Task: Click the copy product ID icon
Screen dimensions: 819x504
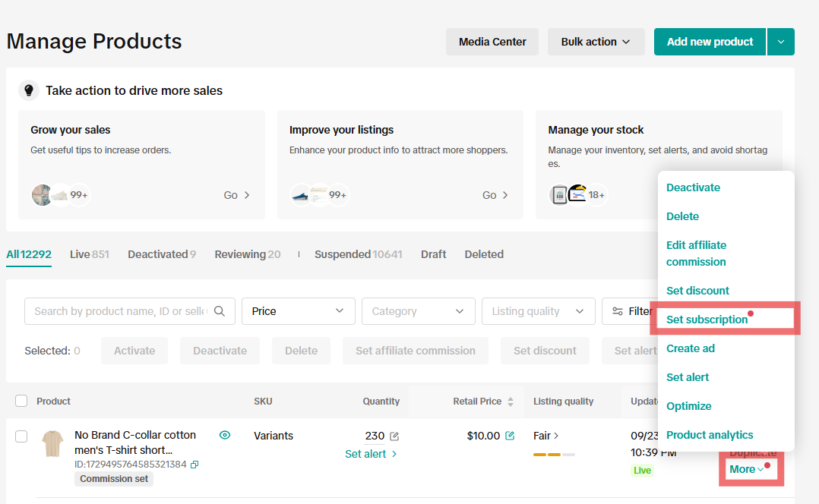Action: tap(194, 465)
